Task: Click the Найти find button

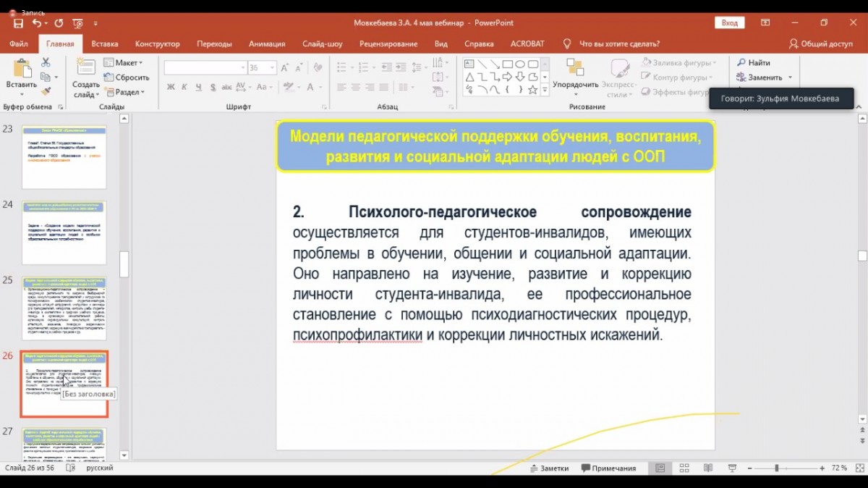Action: pyautogui.click(x=753, y=63)
